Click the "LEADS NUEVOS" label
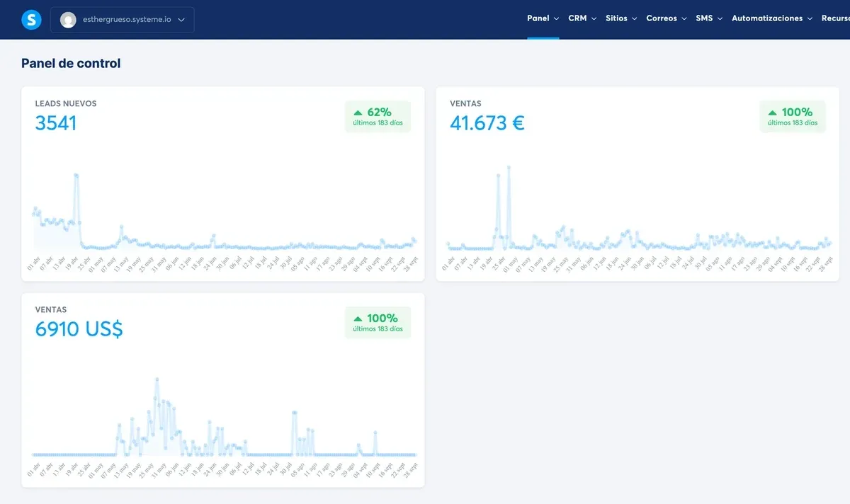This screenshot has height=504, width=850. [66, 103]
